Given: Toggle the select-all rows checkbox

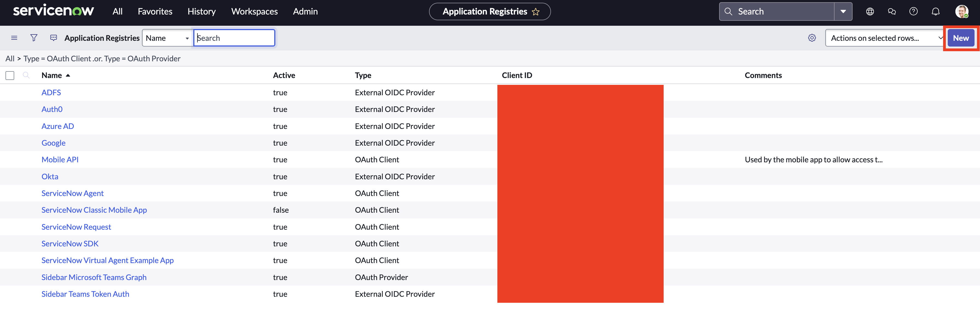Looking at the screenshot, I should [10, 75].
